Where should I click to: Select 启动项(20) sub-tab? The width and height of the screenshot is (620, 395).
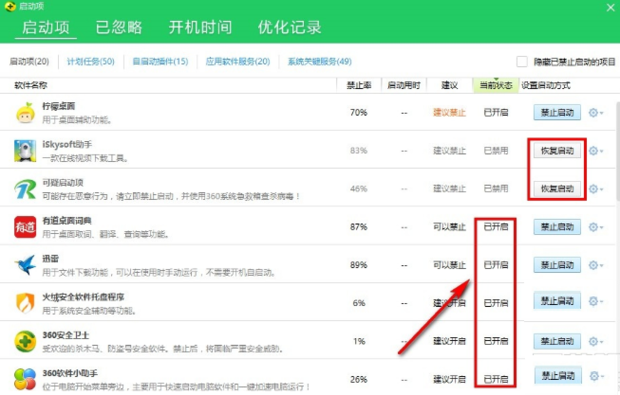point(29,62)
